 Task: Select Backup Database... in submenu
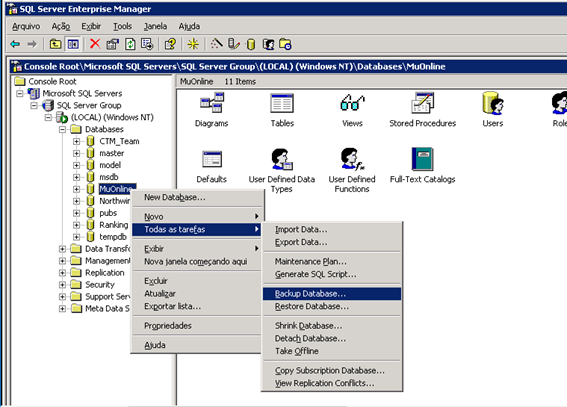coord(332,294)
